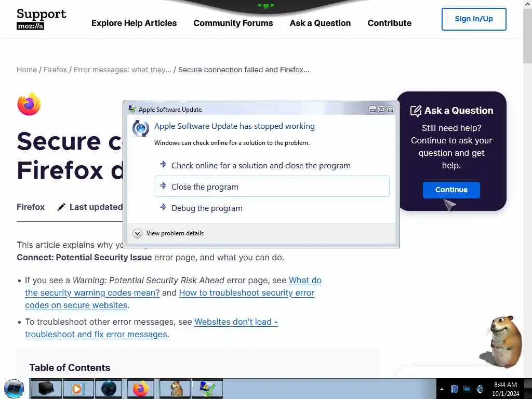The width and height of the screenshot is (532, 399).
Task: Open the black box taskbar icon
Action: click(x=46, y=389)
